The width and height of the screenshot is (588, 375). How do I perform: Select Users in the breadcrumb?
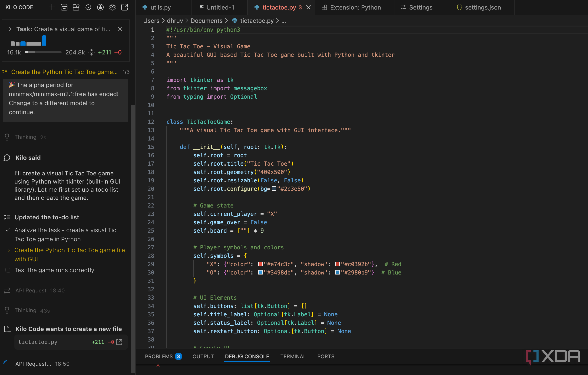pyautogui.click(x=151, y=21)
